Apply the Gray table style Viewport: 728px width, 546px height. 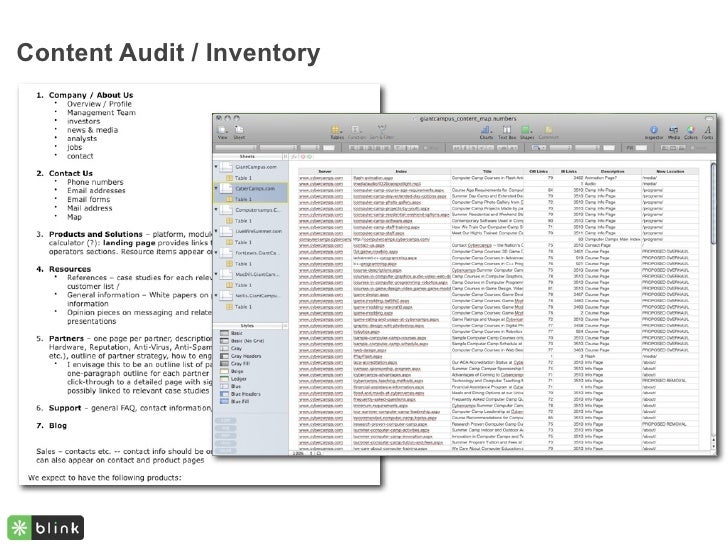point(231,348)
